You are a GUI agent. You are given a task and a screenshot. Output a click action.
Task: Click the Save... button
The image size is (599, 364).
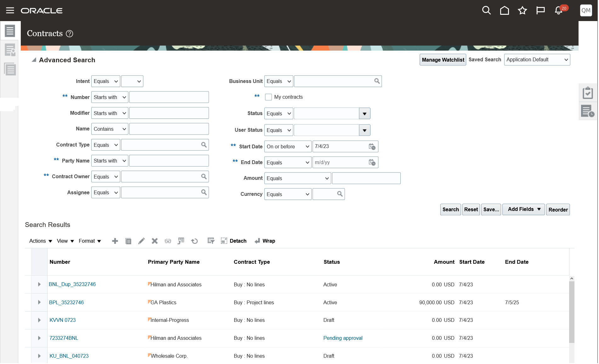tap(491, 210)
